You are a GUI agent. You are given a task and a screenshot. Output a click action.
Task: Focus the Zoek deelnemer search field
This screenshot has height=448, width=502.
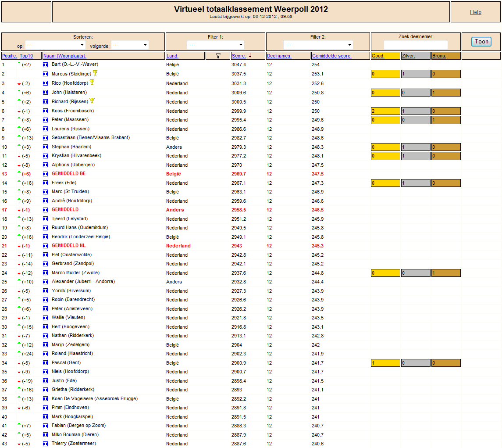[x=416, y=45]
